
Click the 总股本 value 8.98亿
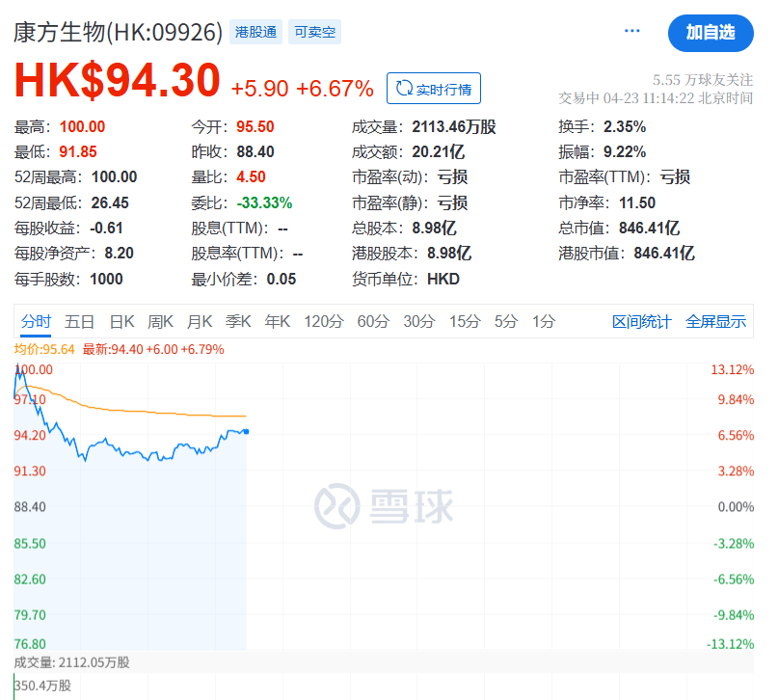(434, 229)
